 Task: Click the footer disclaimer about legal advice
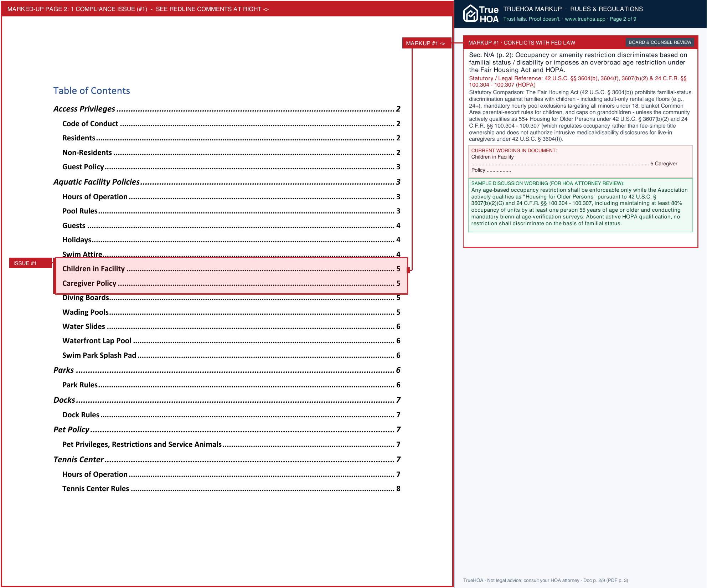click(x=546, y=580)
